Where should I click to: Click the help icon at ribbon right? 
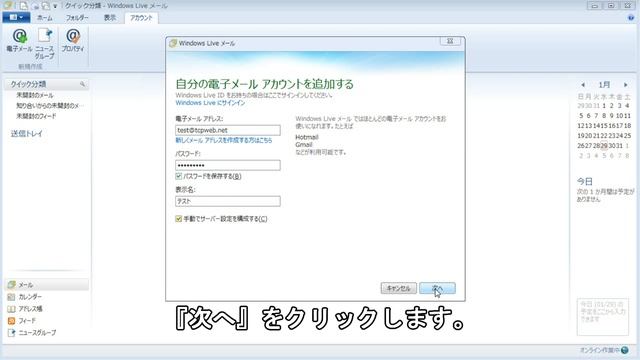[631, 18]
